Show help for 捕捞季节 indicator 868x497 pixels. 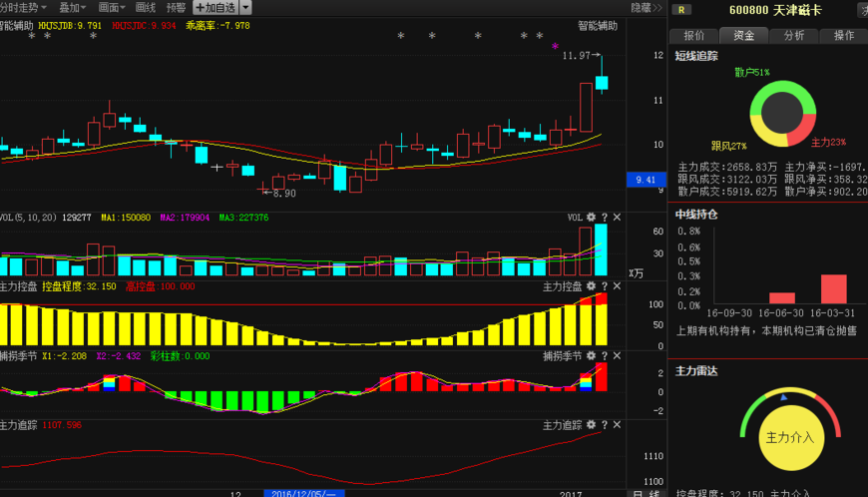pyautogui.click(x=605, y=356)
